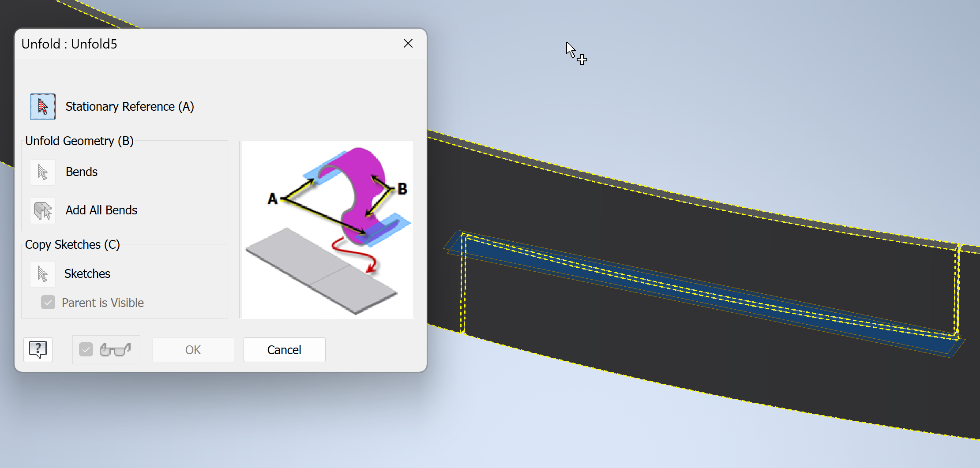Image resolution: width=980 pixels, height=468 pixels.
Task: Toggle the preview glasses icon
Action: (x=114, y=349)
